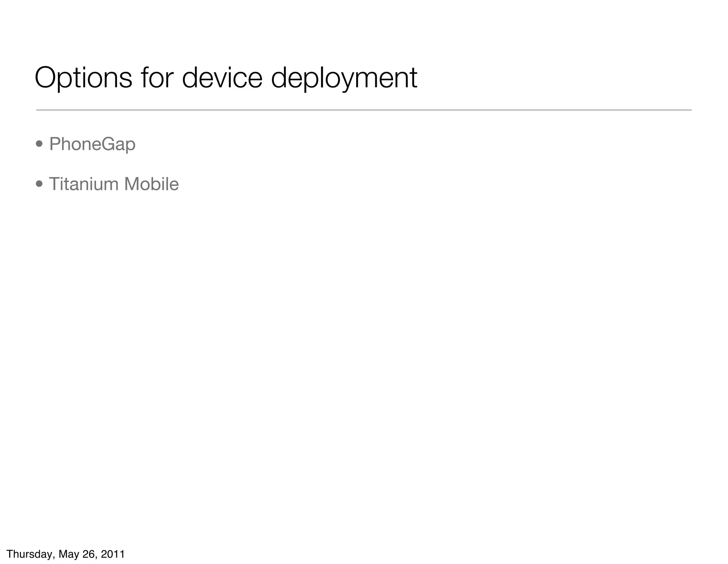Click the capital "O" starting the title
Image resolution: width=728 pixels, height=564 pixels.
[x=46, y=77]
